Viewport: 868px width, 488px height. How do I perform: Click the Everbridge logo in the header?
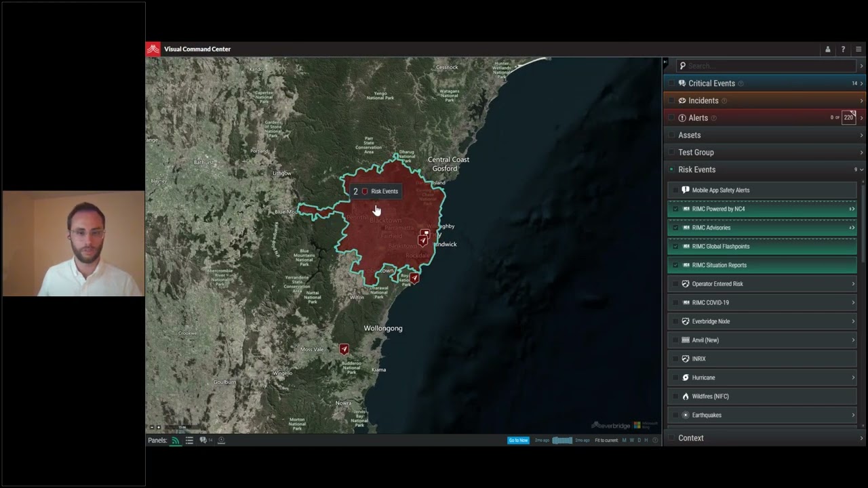153,49
